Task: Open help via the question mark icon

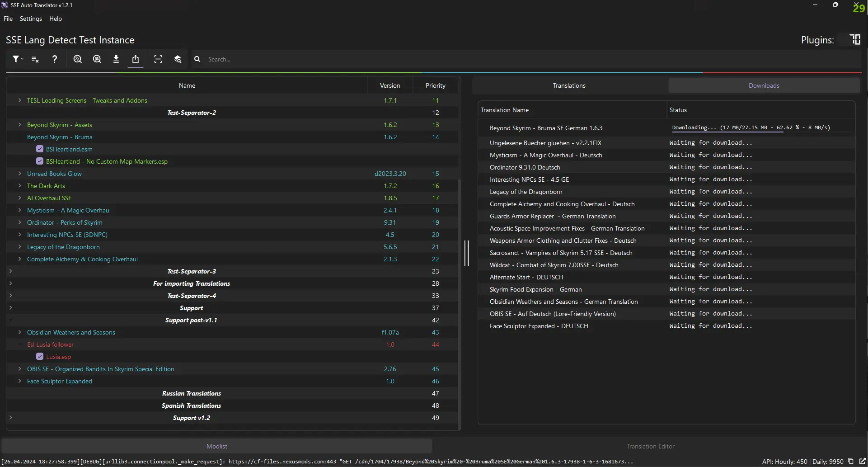Action: [55, 59]
